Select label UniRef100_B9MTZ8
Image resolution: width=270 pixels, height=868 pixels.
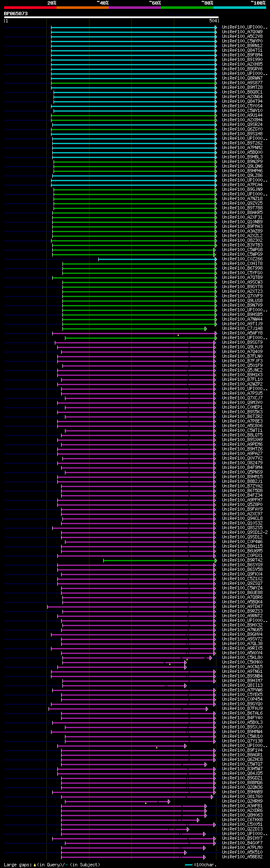[242, 87]
